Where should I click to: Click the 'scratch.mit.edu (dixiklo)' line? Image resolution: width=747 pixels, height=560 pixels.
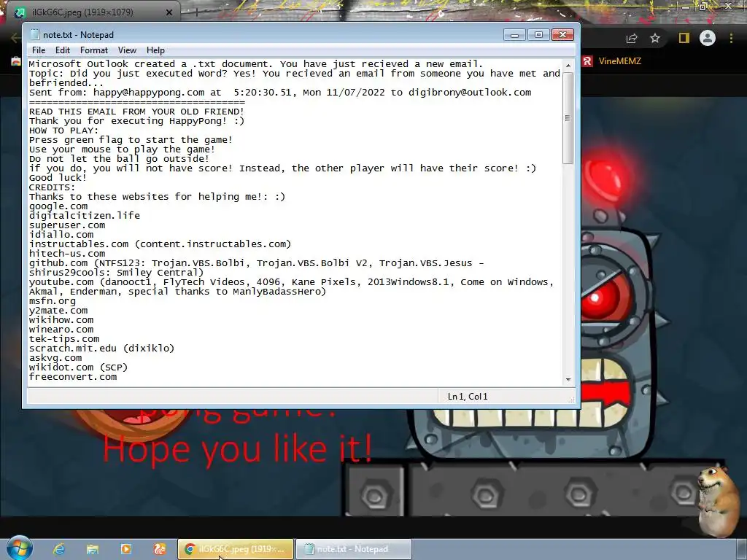click(101, 349)
